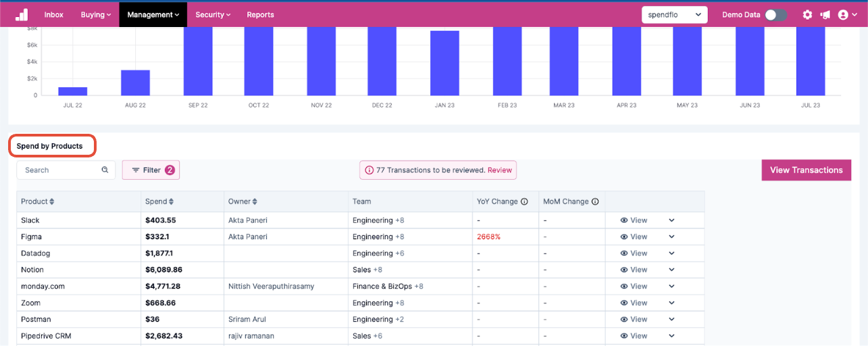Viewport: 868px width, 346px height.
Task: Go to the Reports page
Action: pos(260,14)
